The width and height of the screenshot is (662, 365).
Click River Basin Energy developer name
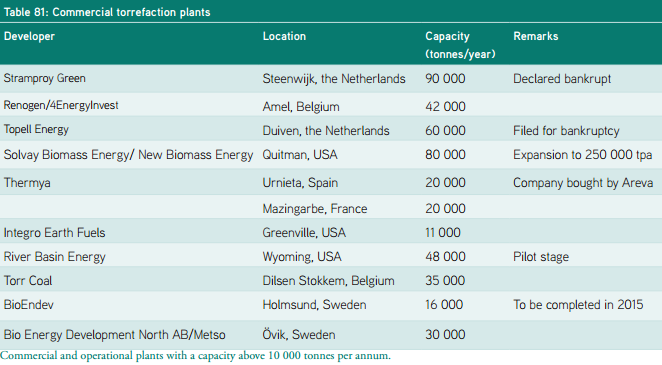54,257
